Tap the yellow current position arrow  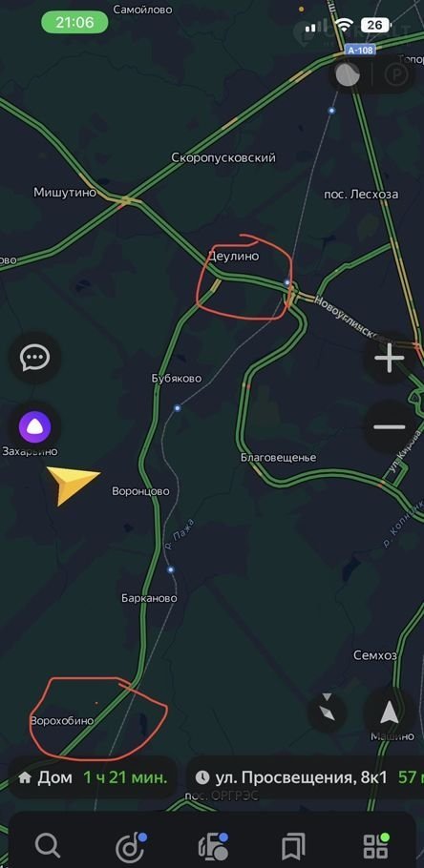72,484
